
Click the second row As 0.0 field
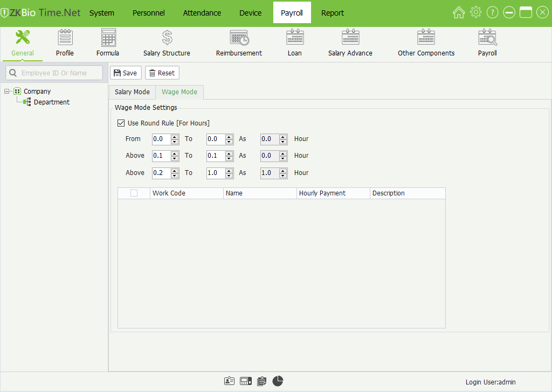click(270, 156)
